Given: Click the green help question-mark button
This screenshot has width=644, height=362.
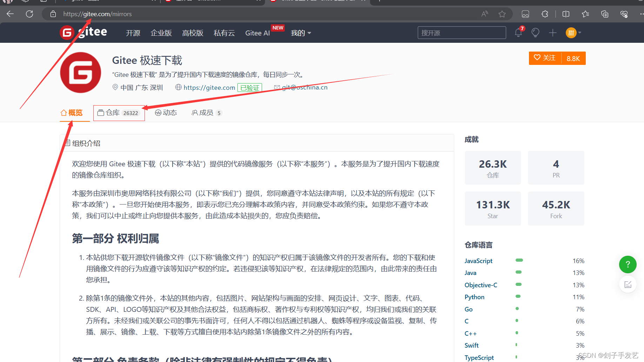Looking at the screenshot, I should pos(628,264).
